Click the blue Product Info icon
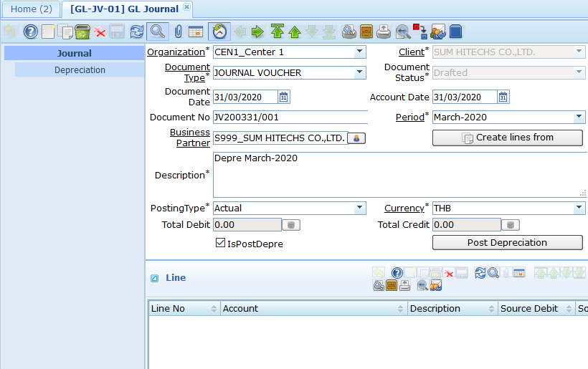588x369 pixels. (455, 32)
